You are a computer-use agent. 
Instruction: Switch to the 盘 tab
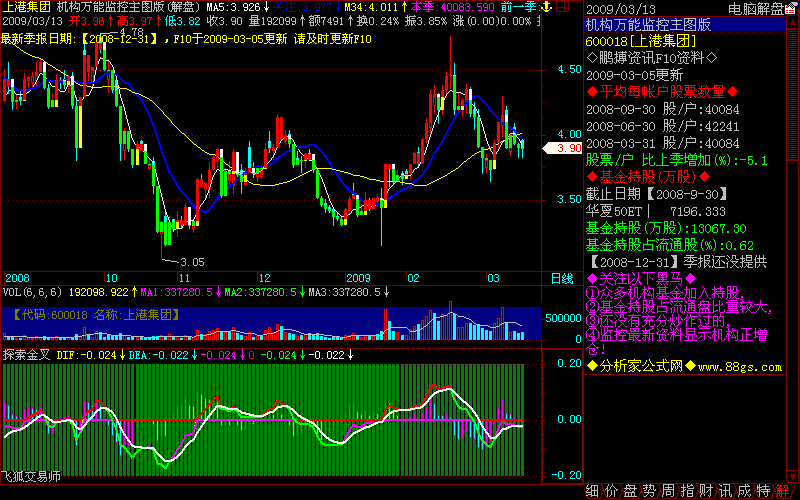[x=630, y=491]
